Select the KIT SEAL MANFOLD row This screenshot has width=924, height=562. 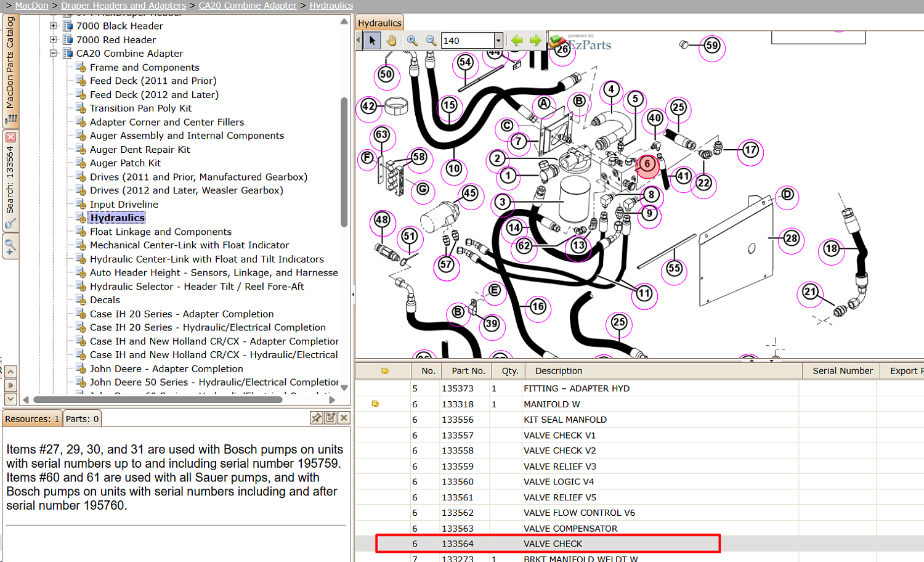[639, 420]
